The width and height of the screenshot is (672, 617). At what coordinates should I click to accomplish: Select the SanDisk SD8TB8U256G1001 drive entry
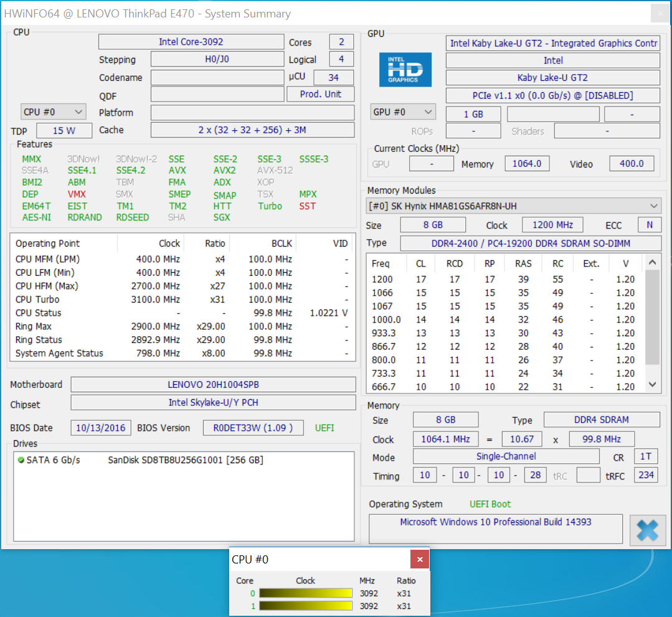coord(186,459)
